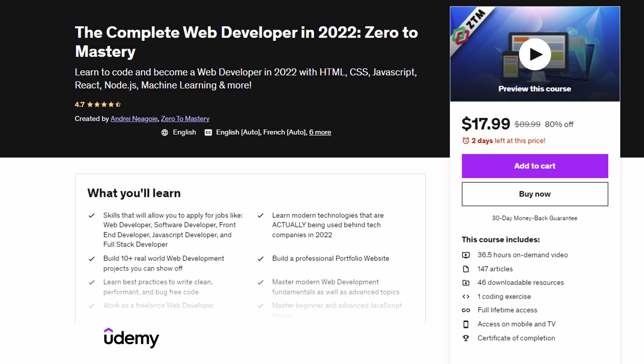
Task: Click the alarm clock icon beside 2 days
Action: (466, 141)
